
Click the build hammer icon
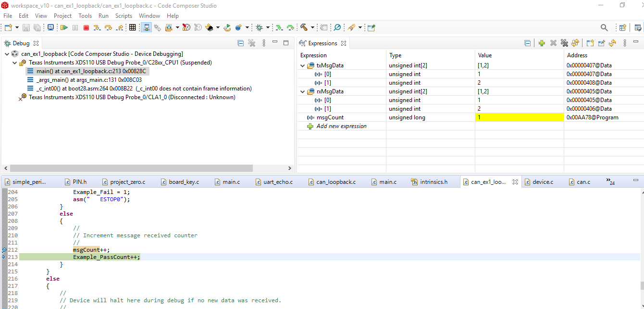[x=304, y=28]
